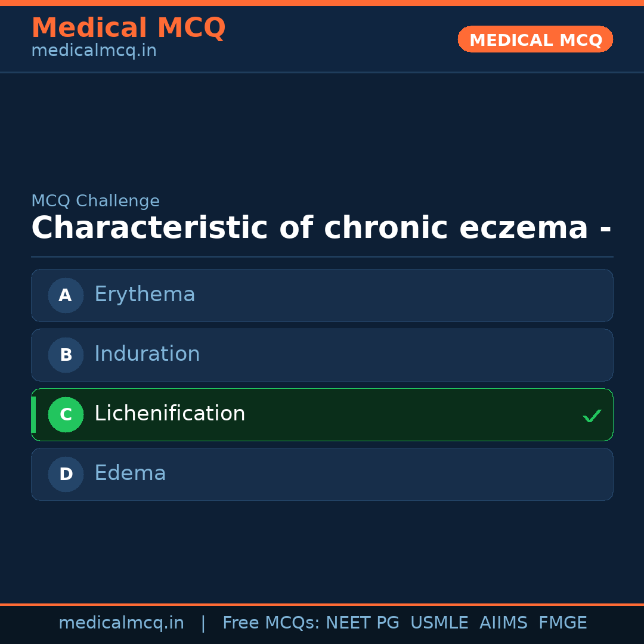Click the letter A circle icon
The width and height of the screenshot is (644, 644).
click(x=66, y=295)
